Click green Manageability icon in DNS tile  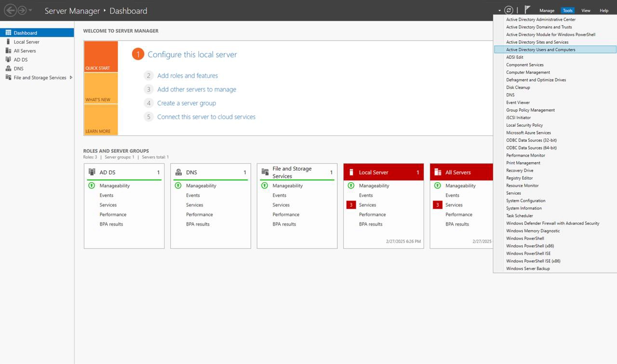coord(178,186)
